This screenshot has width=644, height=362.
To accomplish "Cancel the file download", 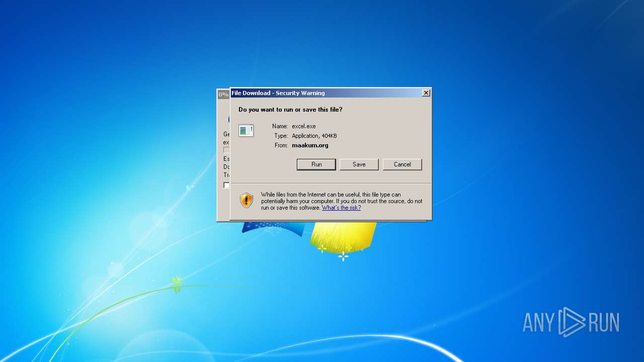I will 402,164.
